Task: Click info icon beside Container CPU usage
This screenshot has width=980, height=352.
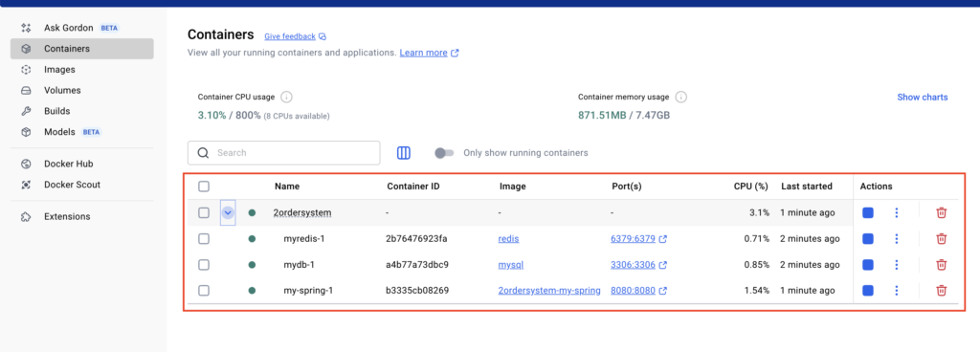Action: 286,98
